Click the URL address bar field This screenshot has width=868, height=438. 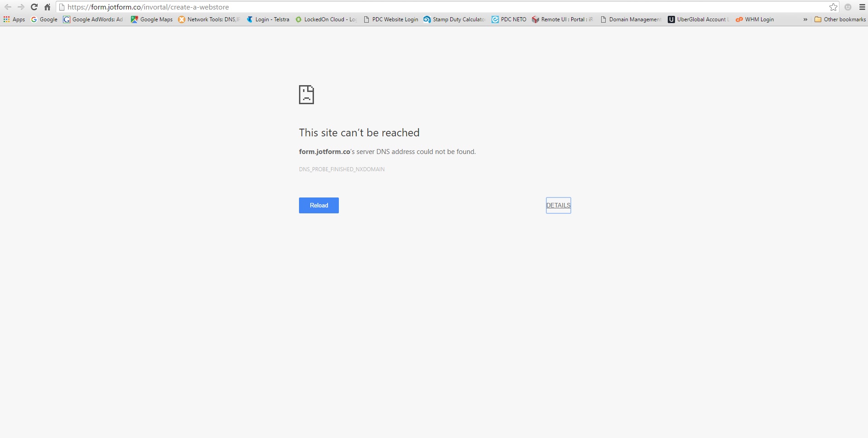click(x=408, y=7)
